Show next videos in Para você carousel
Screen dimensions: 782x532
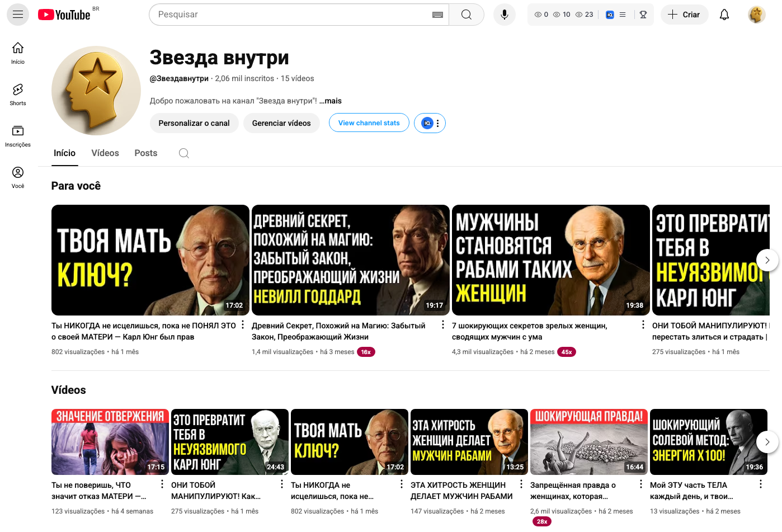(767, 260)
